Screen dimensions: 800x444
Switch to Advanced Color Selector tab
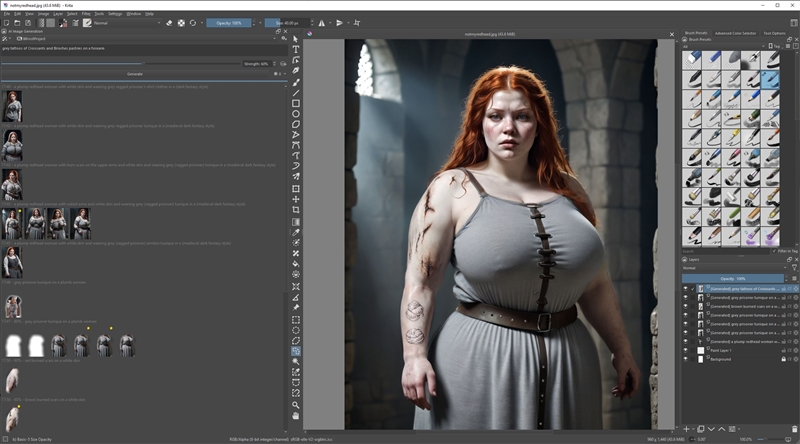tap(736, 33)
